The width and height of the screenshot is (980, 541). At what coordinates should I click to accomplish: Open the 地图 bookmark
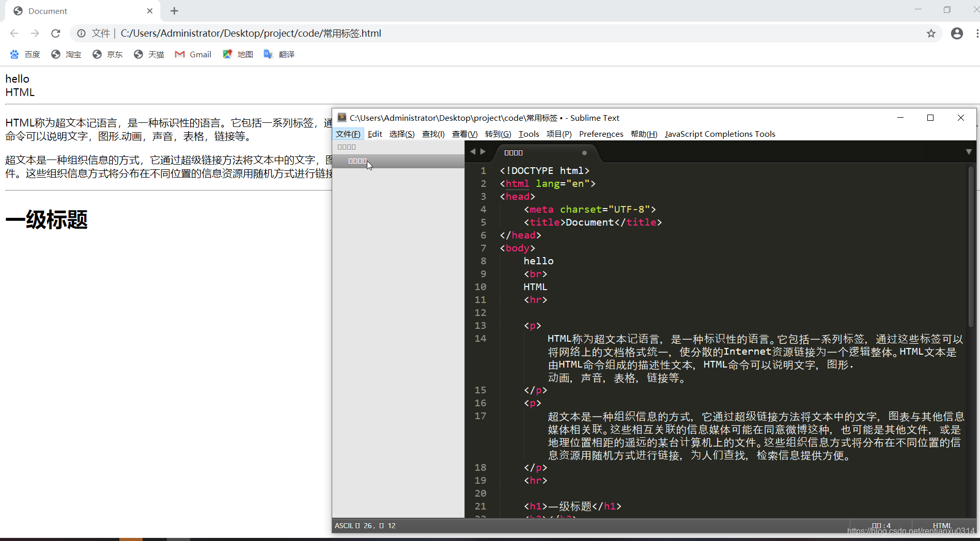pos(238,54)
